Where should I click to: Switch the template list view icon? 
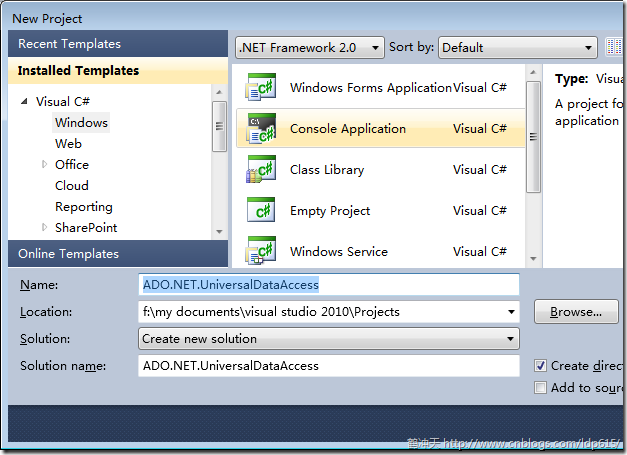point(615,47)
